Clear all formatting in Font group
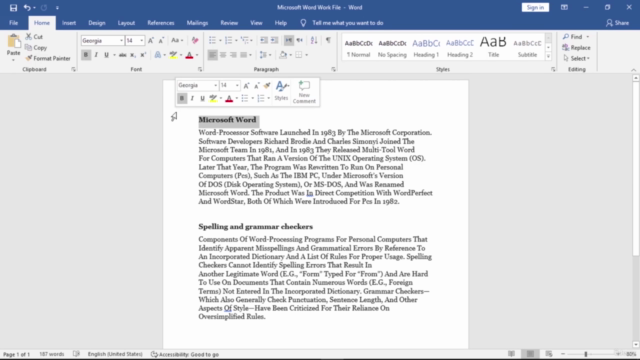This screenshot has width=640, height=360. click(x=195, y=40)
